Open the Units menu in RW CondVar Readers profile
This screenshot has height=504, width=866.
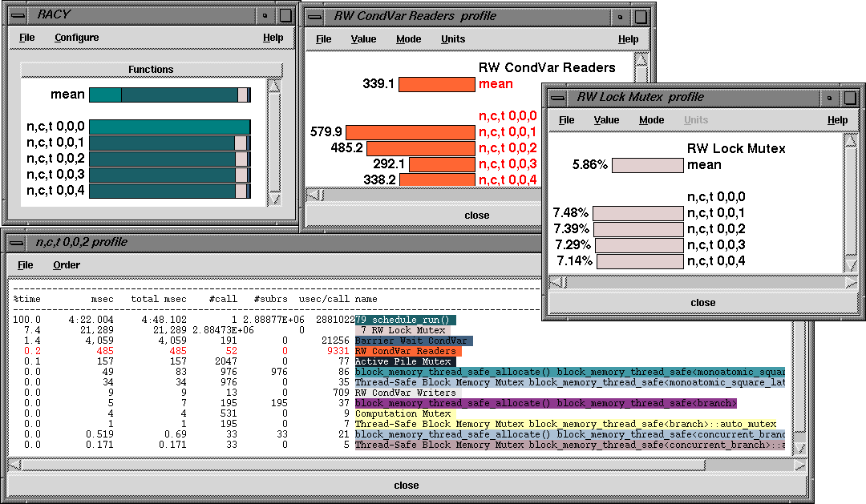[453, 39]
